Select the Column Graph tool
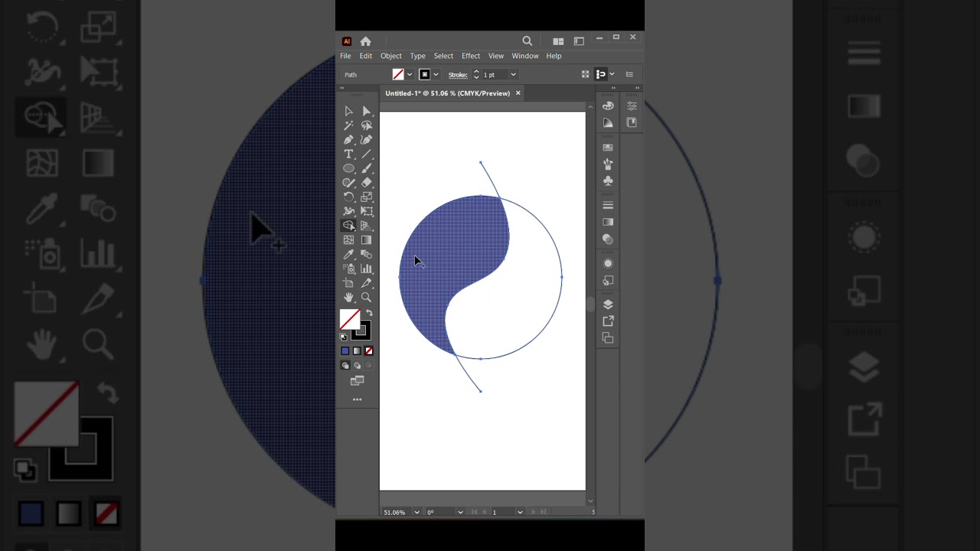 click(x=367, y=269)
